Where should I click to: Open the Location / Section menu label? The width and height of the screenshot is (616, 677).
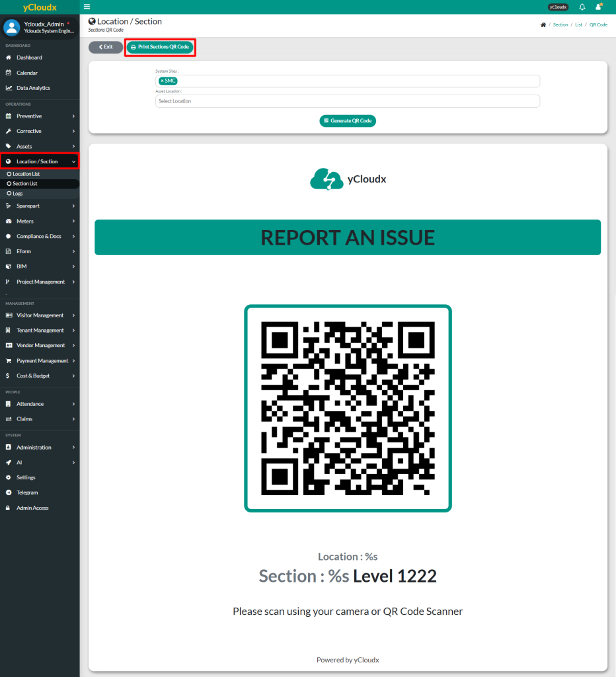pos(37,161)
